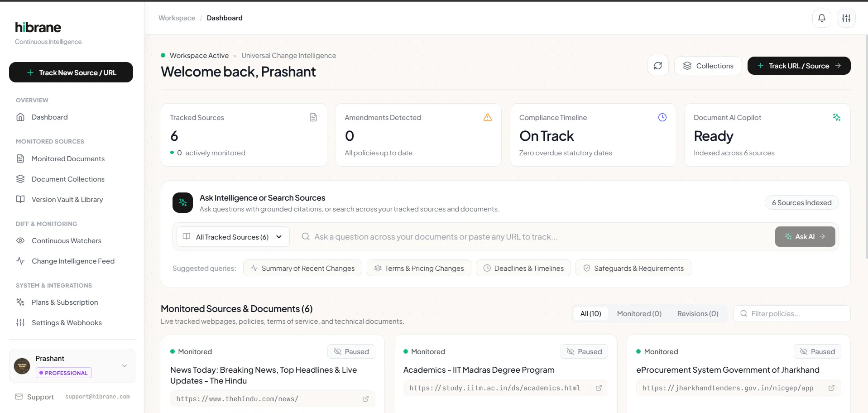Click the page's vertical scrollbar
The image size is (868, 413).
coord(866,145)
